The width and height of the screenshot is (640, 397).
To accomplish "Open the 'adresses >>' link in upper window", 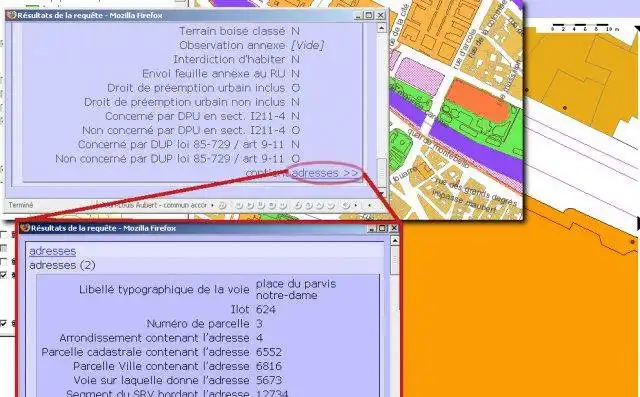I will coord(326,173).
